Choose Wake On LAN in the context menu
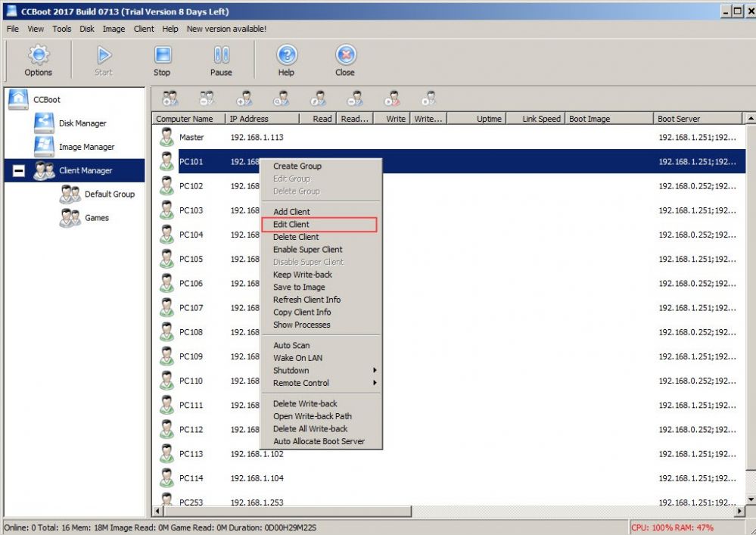 pyautogui.click(x=321, y=358)
